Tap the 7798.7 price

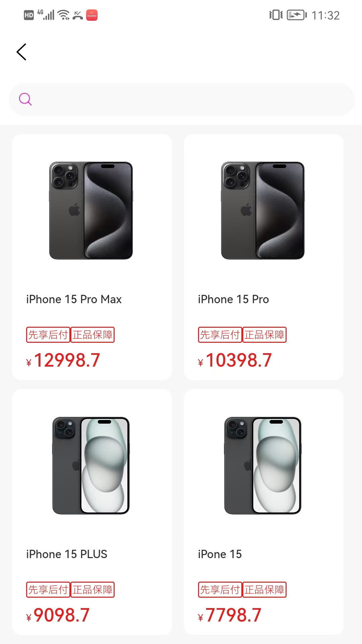[230, 615]
